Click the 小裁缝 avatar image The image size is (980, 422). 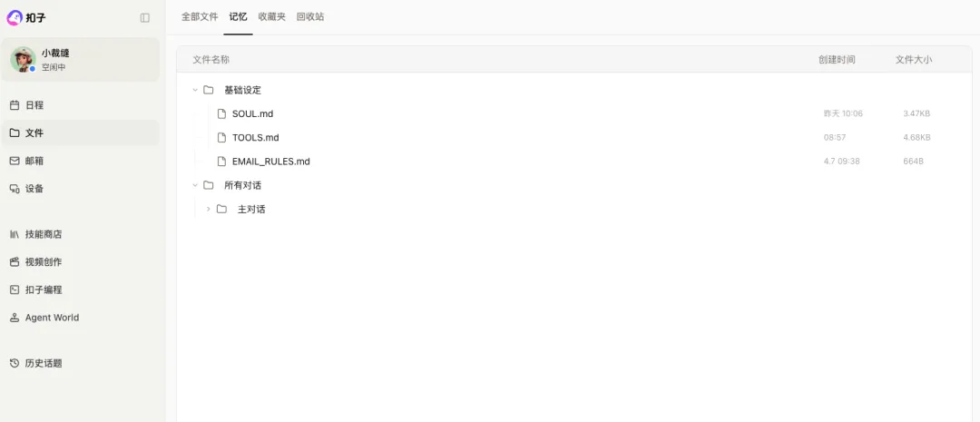[23, 60]
